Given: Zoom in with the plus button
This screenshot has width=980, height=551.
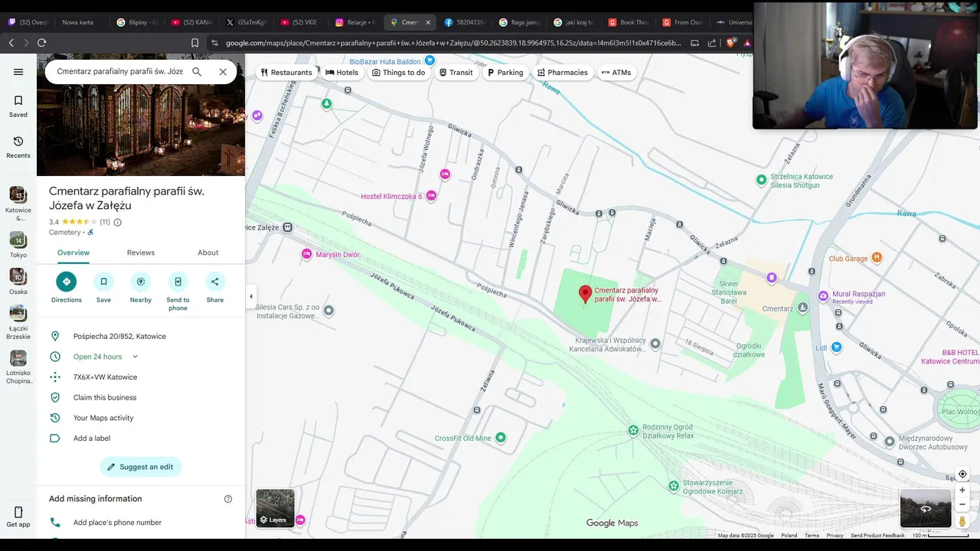Looking at the screenshot, I should pos(962,491).
